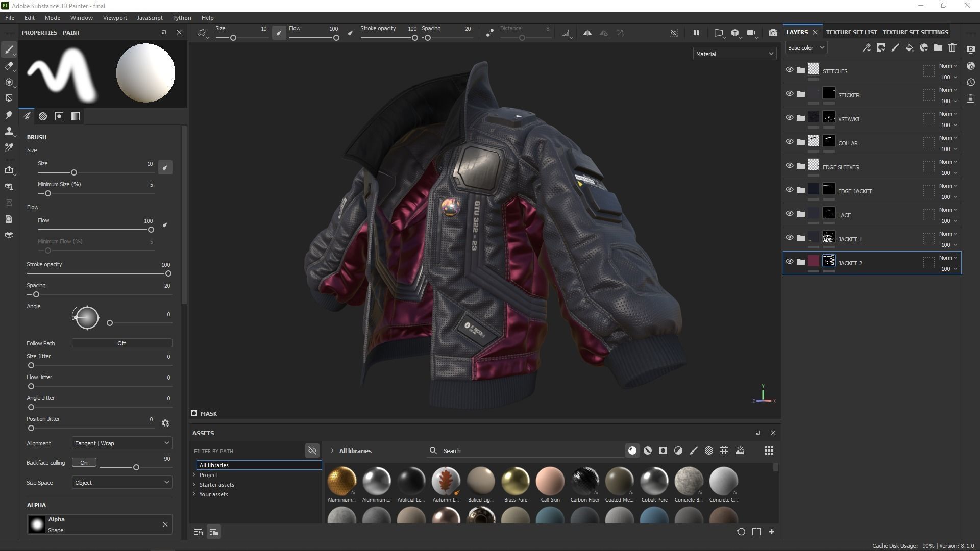The image size is (980, 551).
Task: Hide the JACKET 1 layer
Action: (790, 238)
